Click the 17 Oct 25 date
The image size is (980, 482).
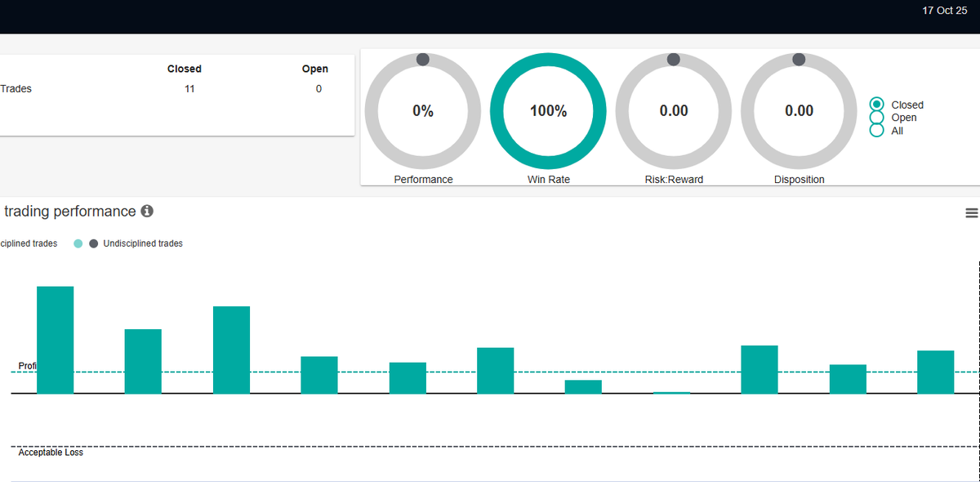point(943,11)
